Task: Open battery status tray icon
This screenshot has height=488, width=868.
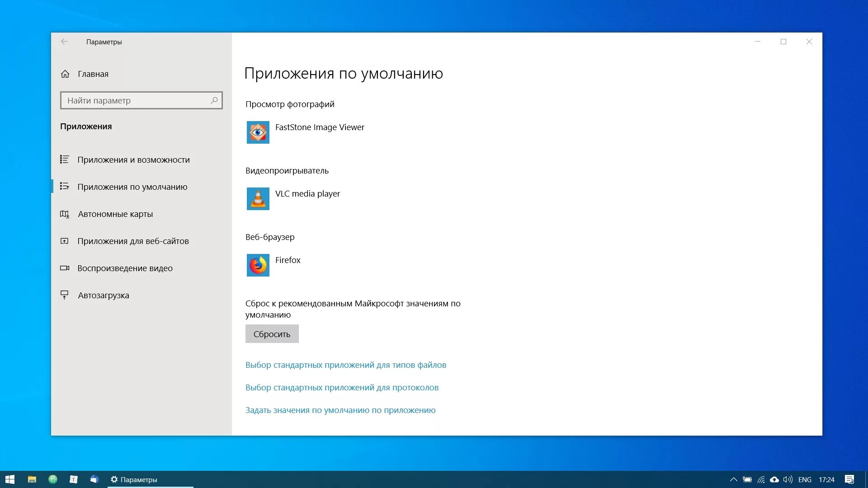Action: (x=747, y=479)
